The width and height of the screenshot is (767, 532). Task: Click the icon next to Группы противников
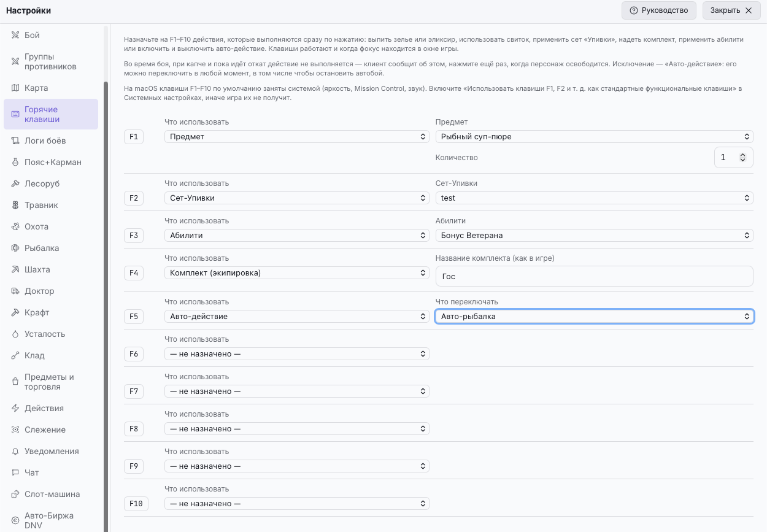(15, 61)
